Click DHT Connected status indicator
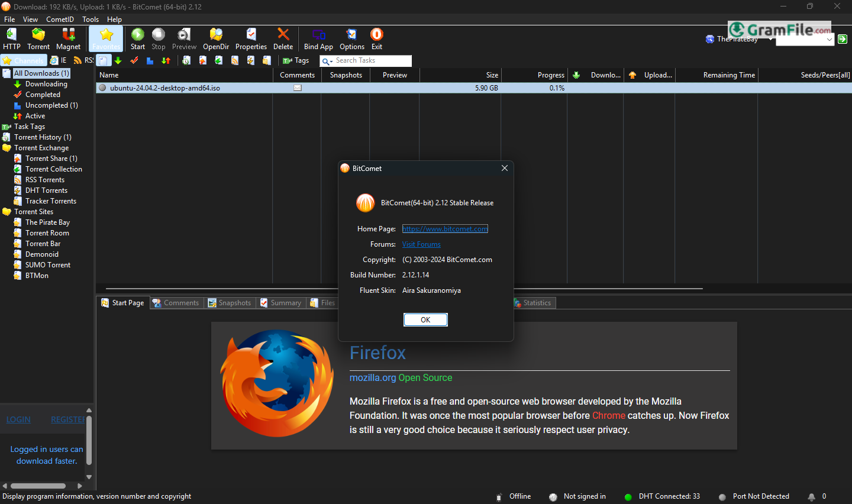 (662, 496)
